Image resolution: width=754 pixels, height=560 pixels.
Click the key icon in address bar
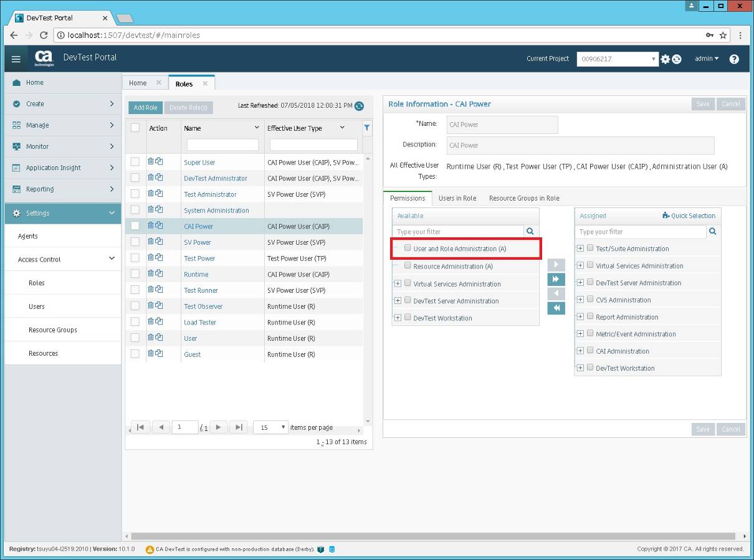710,36
